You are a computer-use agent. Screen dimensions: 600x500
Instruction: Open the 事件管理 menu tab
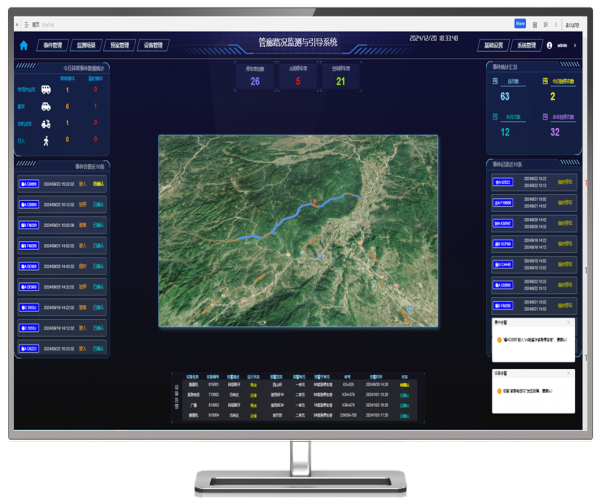point(54,45)
